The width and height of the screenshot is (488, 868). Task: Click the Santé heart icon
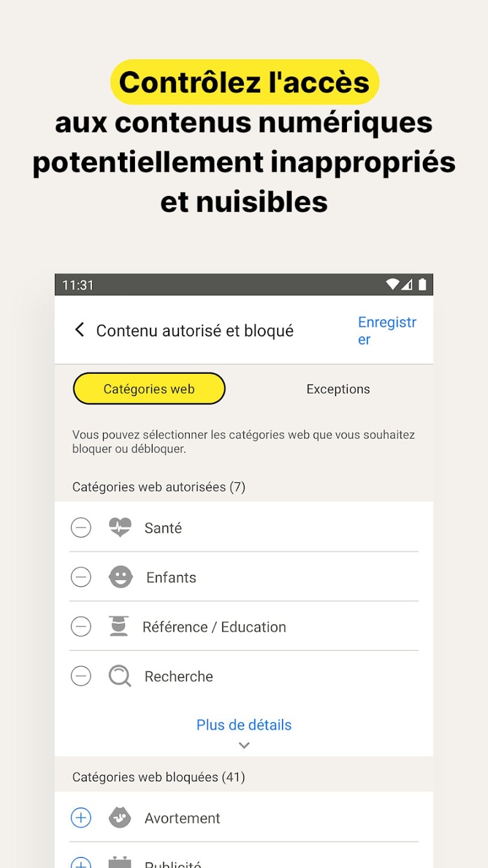point(120,527)
